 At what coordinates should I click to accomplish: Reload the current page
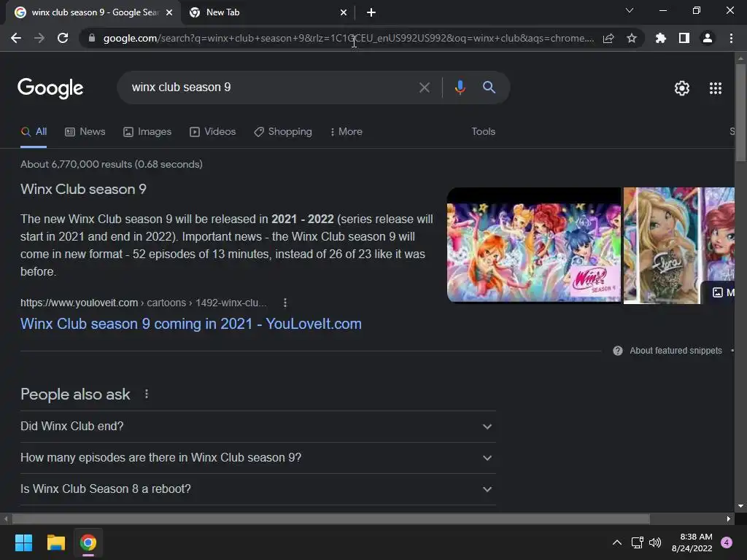pyautogui.click(x=63, y=38)
